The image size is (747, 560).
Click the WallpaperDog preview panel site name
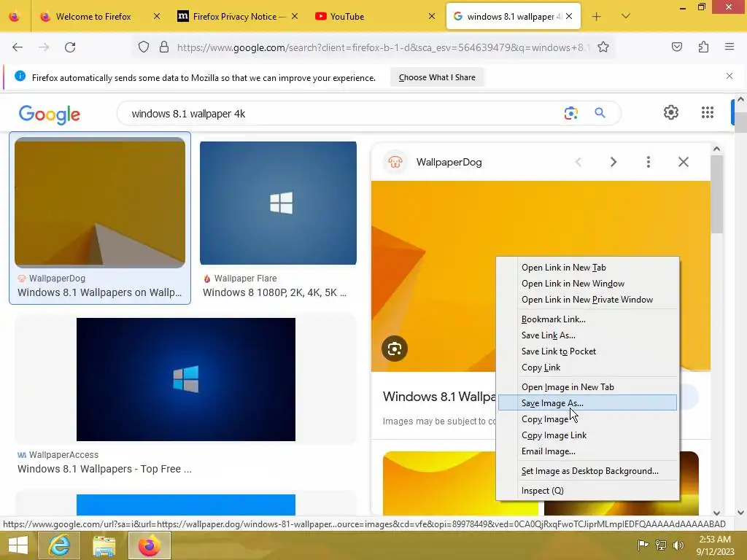coord(449,162)
